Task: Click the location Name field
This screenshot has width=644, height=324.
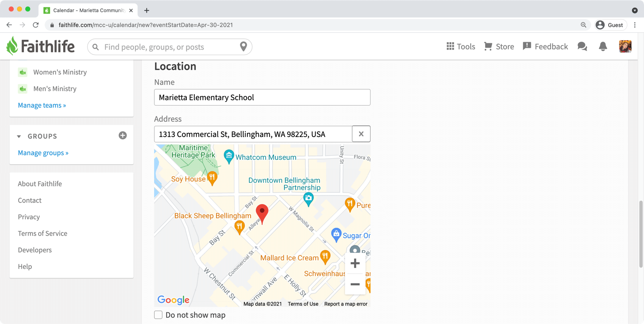Action: pos(262,98)
